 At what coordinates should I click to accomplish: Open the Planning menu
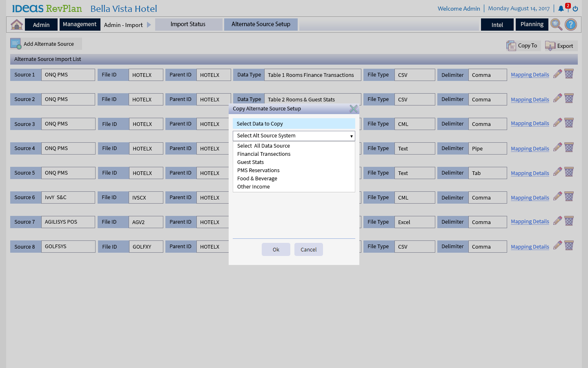(x=532, y=25)
